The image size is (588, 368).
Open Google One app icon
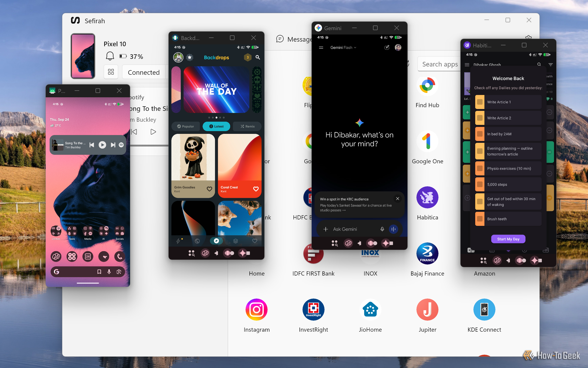427,141
